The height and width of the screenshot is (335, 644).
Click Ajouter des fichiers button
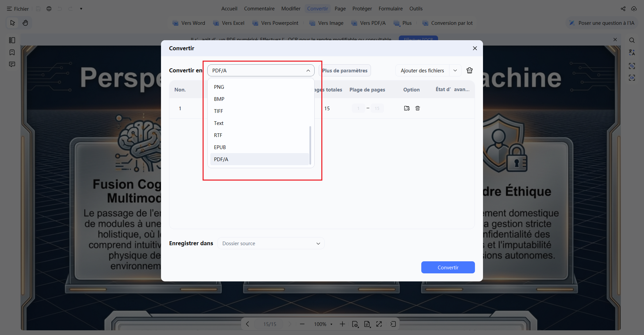pyautogui.click(x=422, y=70)
